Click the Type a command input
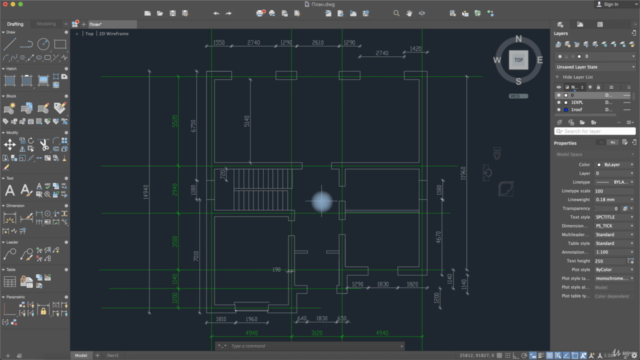This screenshot has width=640, height=360. [310, 346]
